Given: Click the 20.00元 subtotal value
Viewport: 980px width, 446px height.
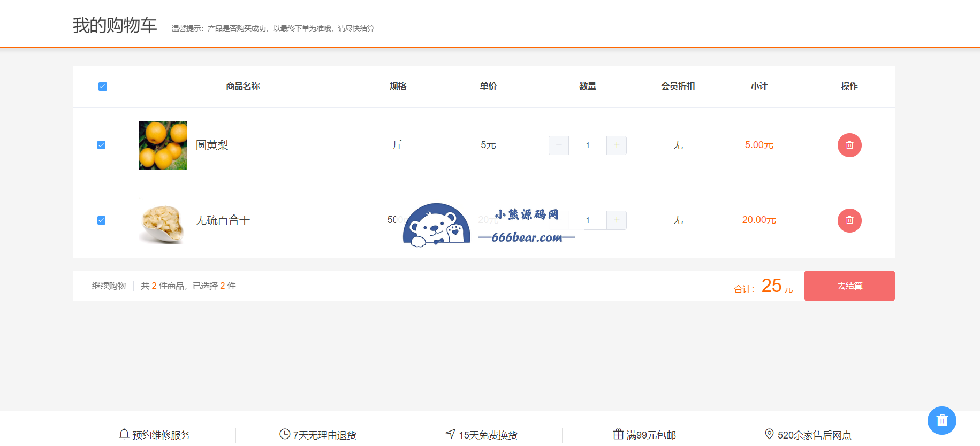Looking at the screenshot, I should pos(759,220).
